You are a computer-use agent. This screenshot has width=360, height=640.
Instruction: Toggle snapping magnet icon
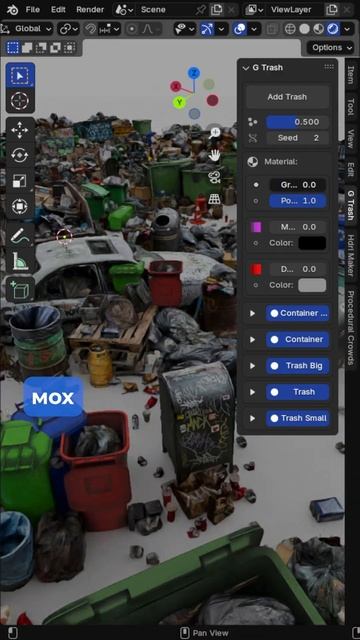coord(91,29)
